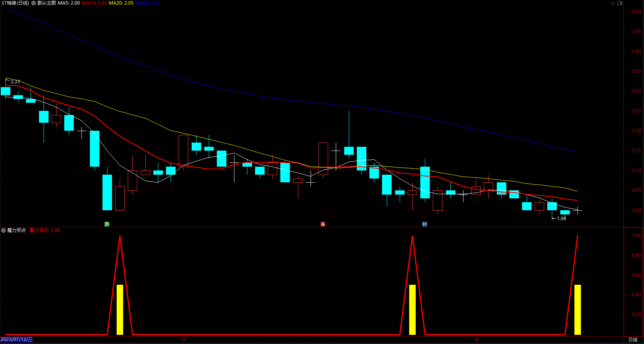Click the diamond marker icon at top right
The width and height of the screenshot is (644, 344).
[x=613, y=3]
